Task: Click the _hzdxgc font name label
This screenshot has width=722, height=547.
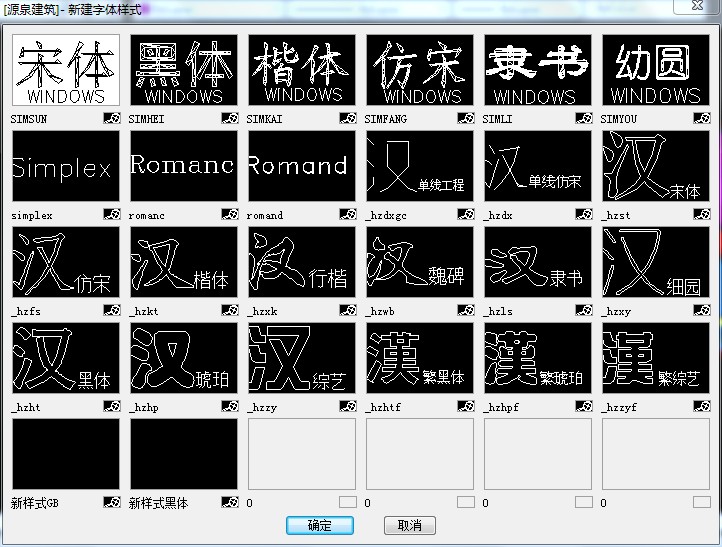Action: coord(385,215)
